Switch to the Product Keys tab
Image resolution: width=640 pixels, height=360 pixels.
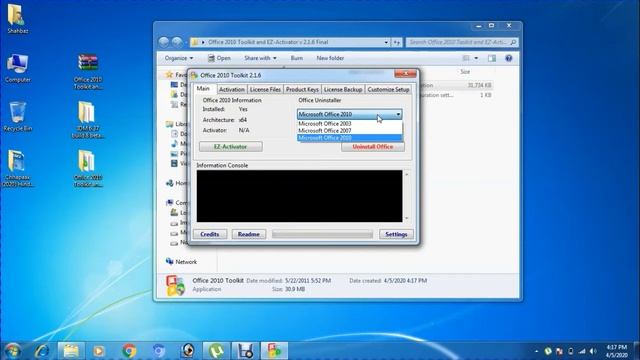click(x=302, y=89)
